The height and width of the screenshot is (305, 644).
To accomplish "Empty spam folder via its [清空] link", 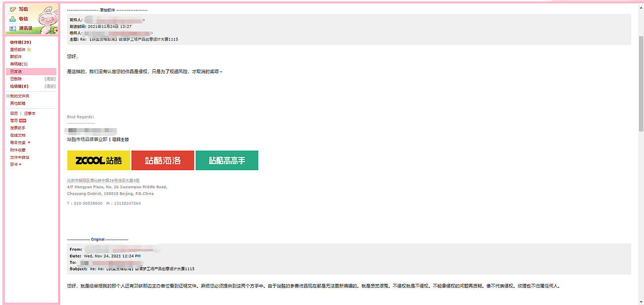I will pos(50,86).
